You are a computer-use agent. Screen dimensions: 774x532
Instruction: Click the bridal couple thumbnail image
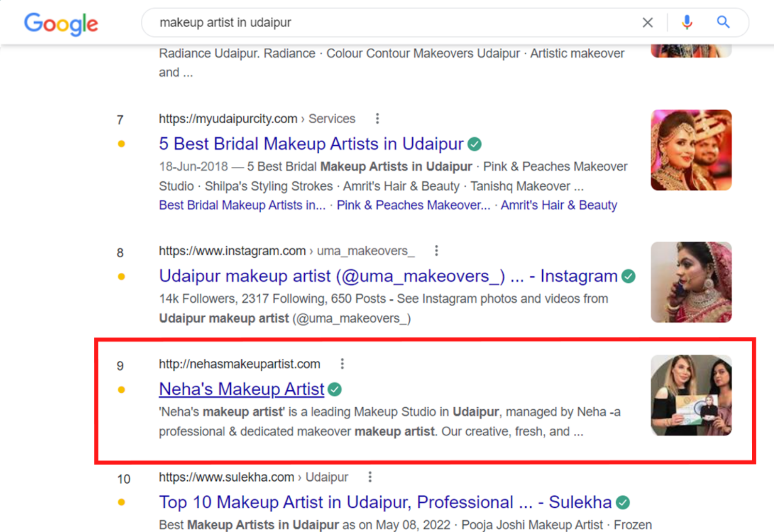[691, 150]
